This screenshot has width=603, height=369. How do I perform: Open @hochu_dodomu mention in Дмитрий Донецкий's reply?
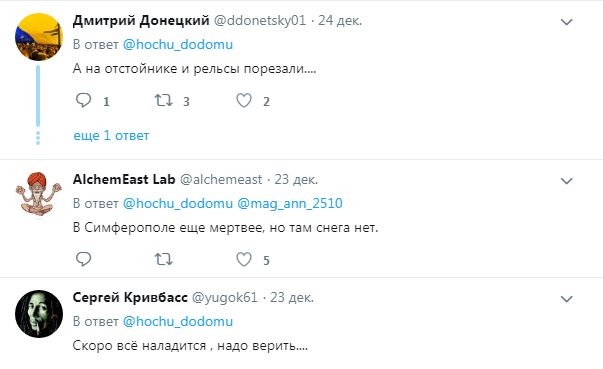point(178,45)
